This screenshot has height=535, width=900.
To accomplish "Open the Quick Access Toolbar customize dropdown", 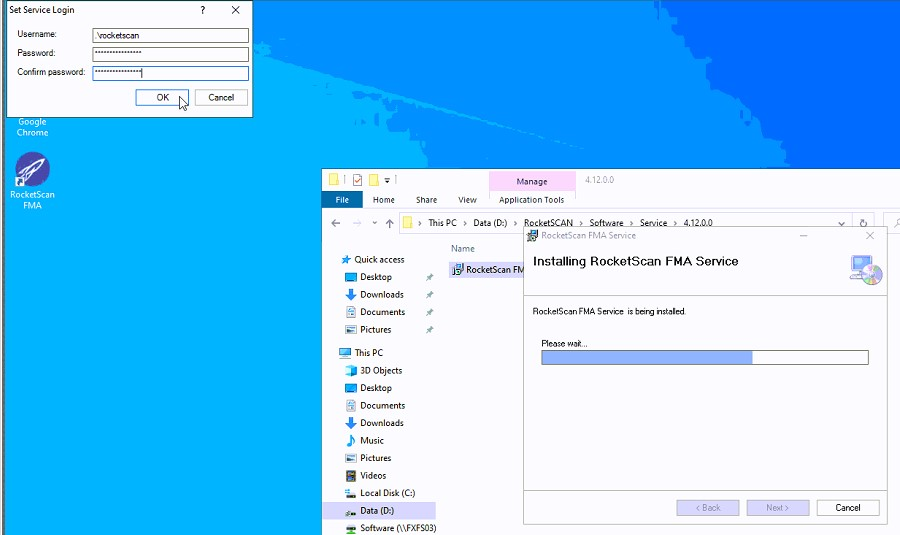I will coord(387,180).
